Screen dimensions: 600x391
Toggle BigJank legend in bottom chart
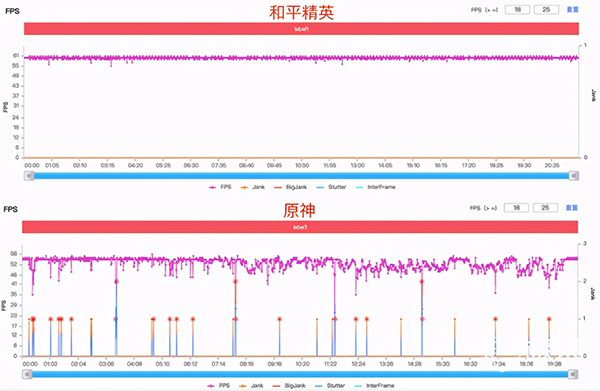point(289,386)
